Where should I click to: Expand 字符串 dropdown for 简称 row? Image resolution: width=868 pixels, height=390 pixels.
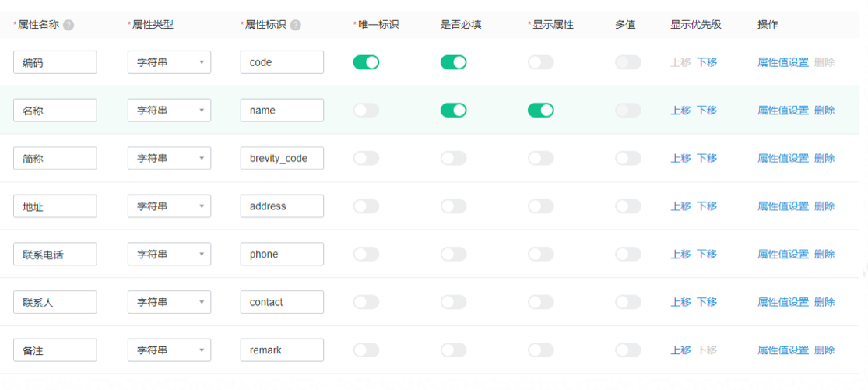(x=170, y=158)
